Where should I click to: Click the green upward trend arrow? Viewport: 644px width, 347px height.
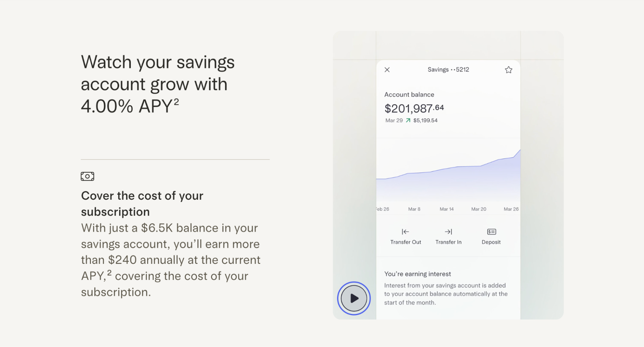(x=408, y=120)
